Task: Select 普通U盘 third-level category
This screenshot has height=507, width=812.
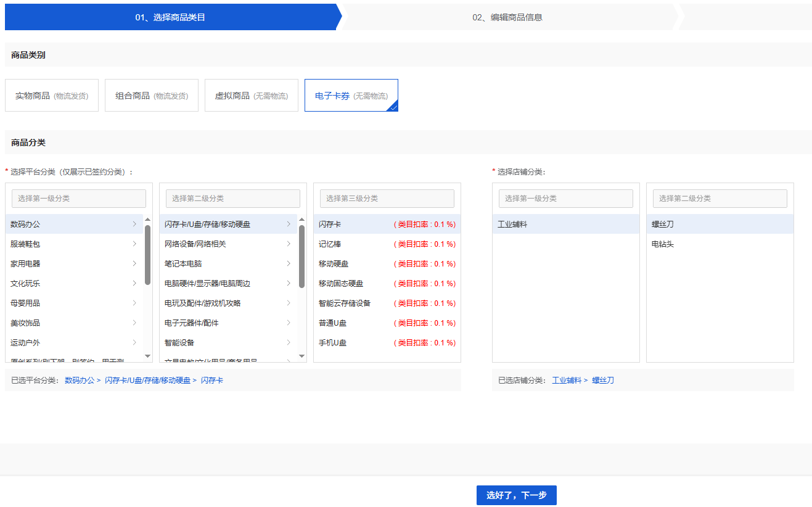Action: coord(387,323)
